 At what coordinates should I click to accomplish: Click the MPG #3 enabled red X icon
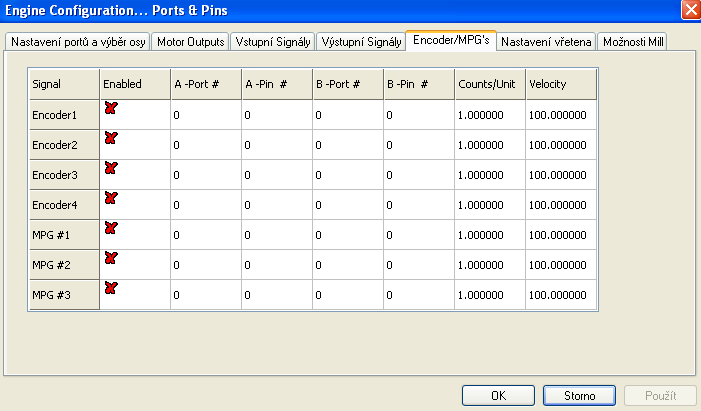pos(110,288)
